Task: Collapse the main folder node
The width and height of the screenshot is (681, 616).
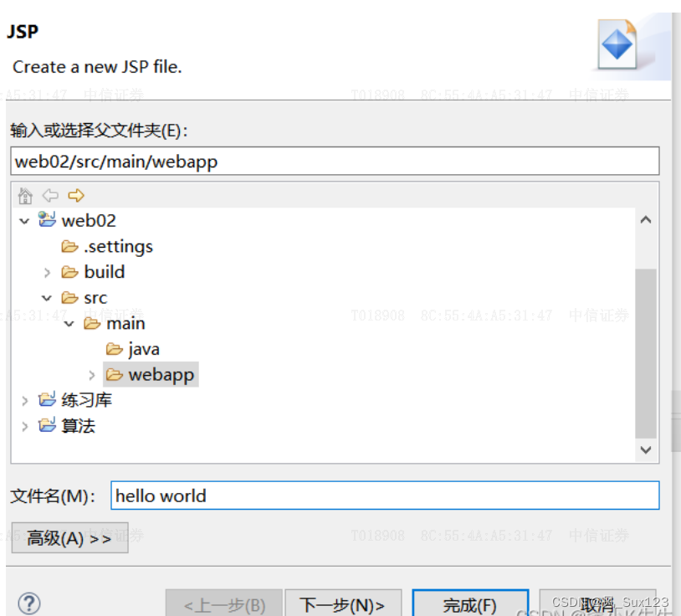Action: click(x=69, y=324)
